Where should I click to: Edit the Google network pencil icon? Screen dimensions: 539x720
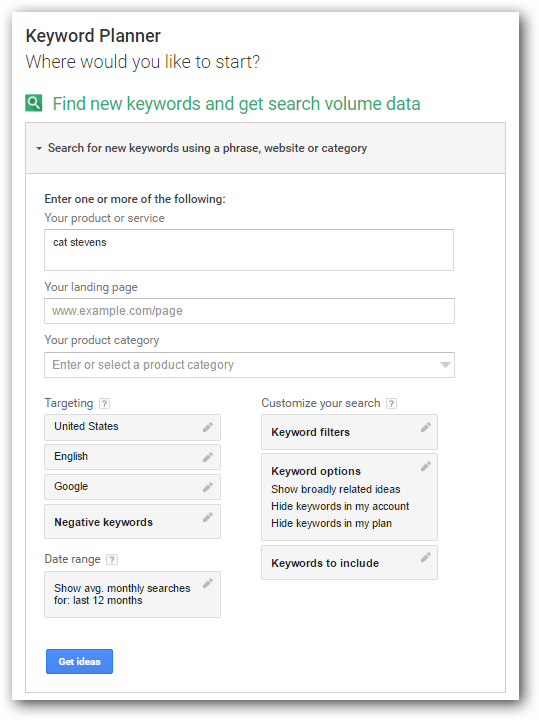click(x=208, y=487)
